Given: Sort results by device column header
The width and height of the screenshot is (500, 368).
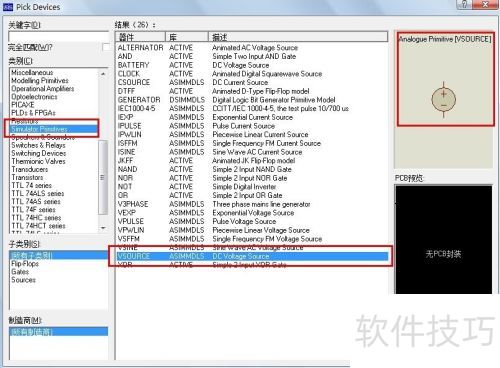Looking at the screenshot, I should (x=140, y=37).
